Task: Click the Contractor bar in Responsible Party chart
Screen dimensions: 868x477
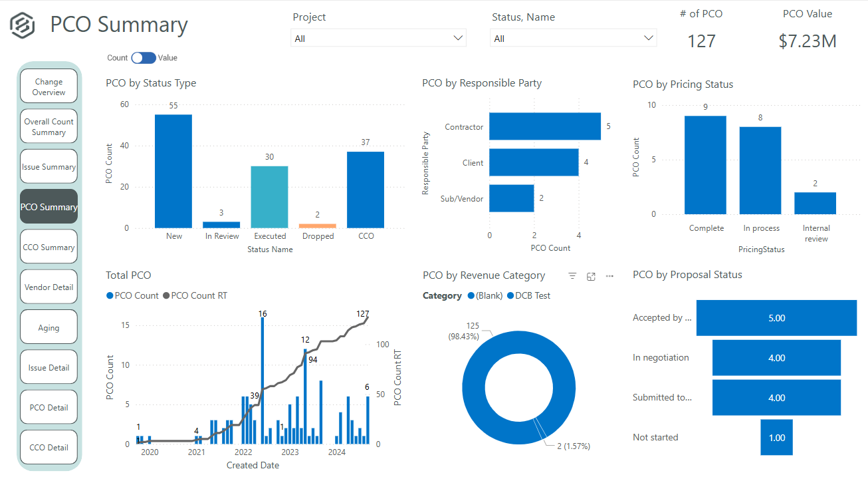Action: point(545,126)
